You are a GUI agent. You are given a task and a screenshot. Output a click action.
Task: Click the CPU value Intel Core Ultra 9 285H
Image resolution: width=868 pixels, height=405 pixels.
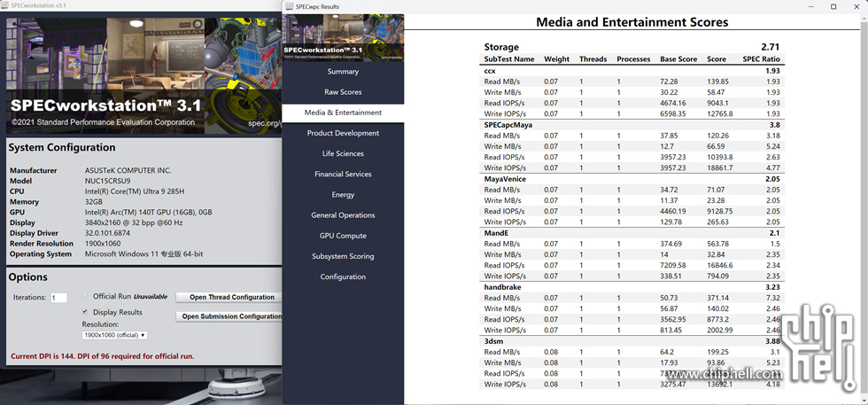click(135, 191)
